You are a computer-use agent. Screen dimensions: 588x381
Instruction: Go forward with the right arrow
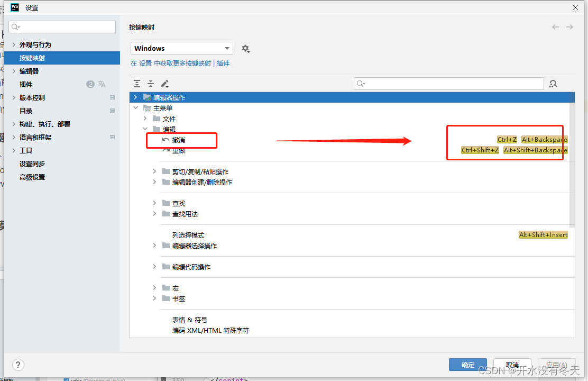tap(569, 27)
